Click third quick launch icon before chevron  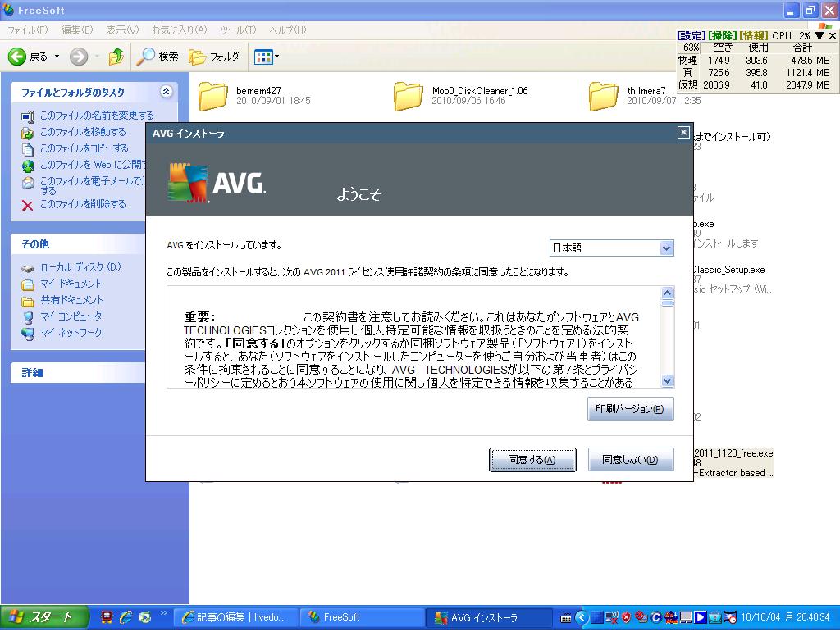click(144, 617)
